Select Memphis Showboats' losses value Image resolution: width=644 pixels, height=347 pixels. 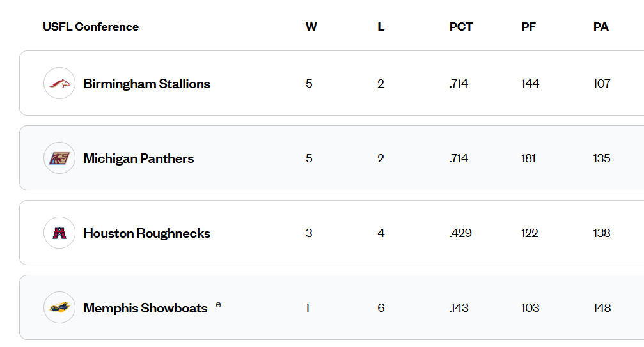click(381, 308)
